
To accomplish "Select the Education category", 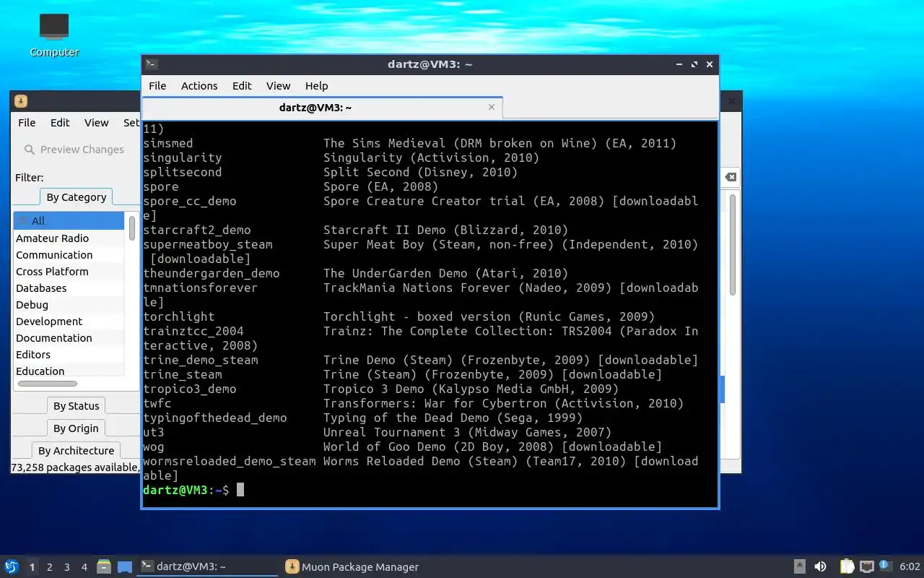I will (69, 371).
